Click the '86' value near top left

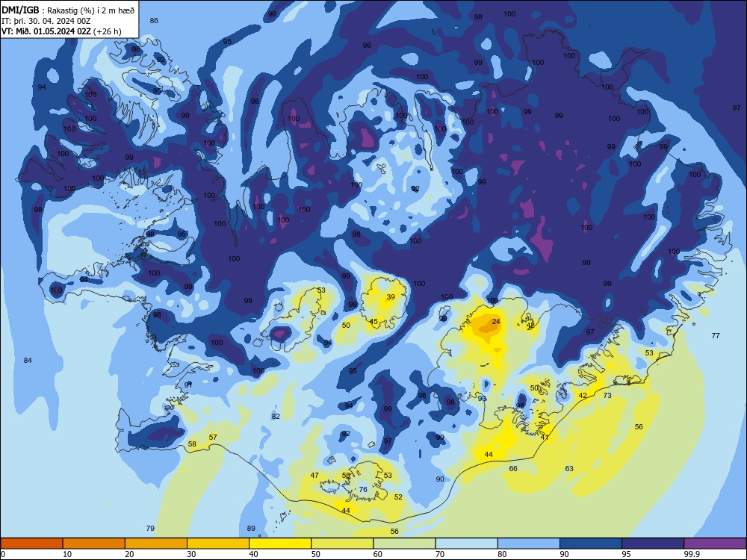pos(154,20)
